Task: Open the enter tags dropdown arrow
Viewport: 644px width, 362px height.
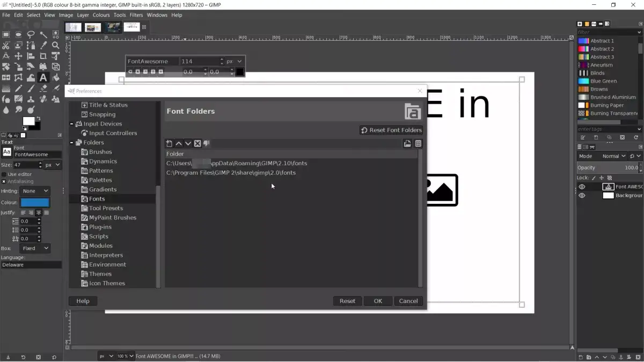Action: (639, 129)
